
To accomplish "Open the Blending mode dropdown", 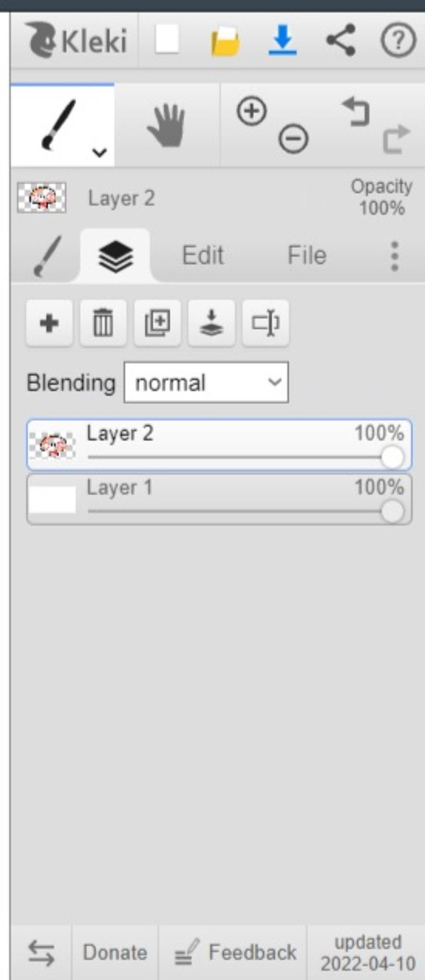I will pos(206,382).
